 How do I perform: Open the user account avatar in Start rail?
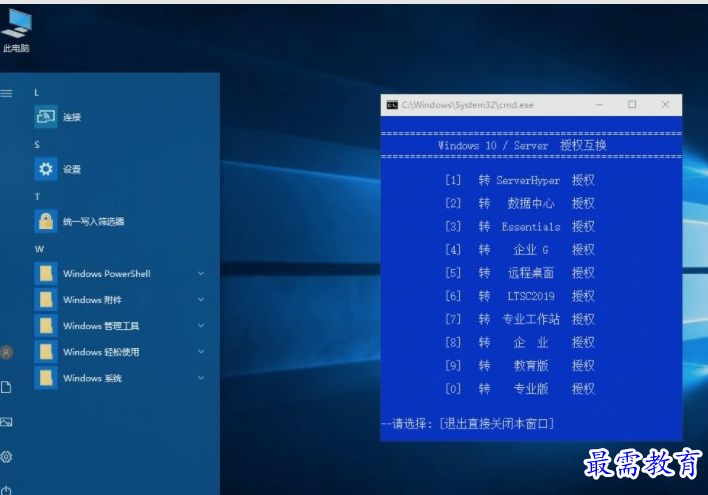click(x=6, y=352)
